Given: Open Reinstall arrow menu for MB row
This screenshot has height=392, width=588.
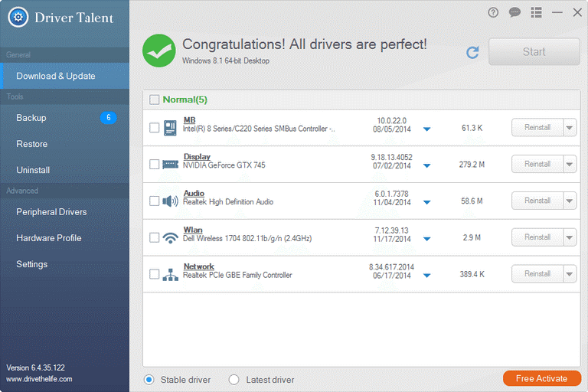Looking at the screenshot, I should [x=570, y=128].
